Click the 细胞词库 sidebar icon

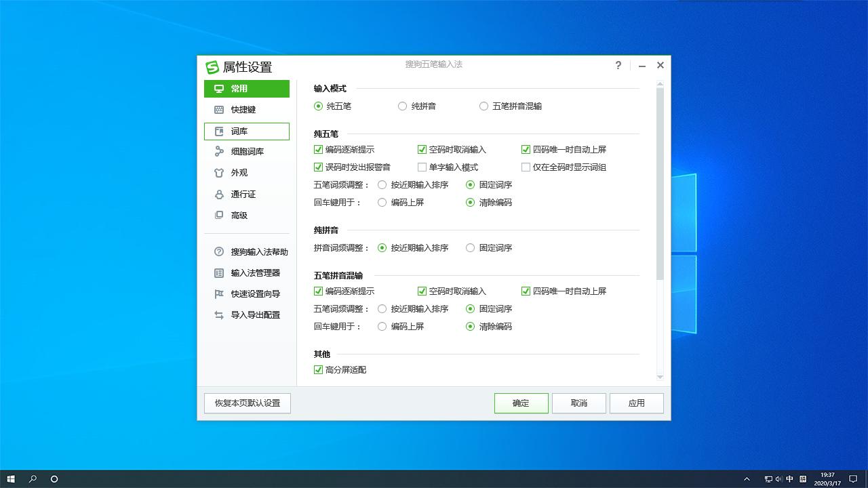219,152
